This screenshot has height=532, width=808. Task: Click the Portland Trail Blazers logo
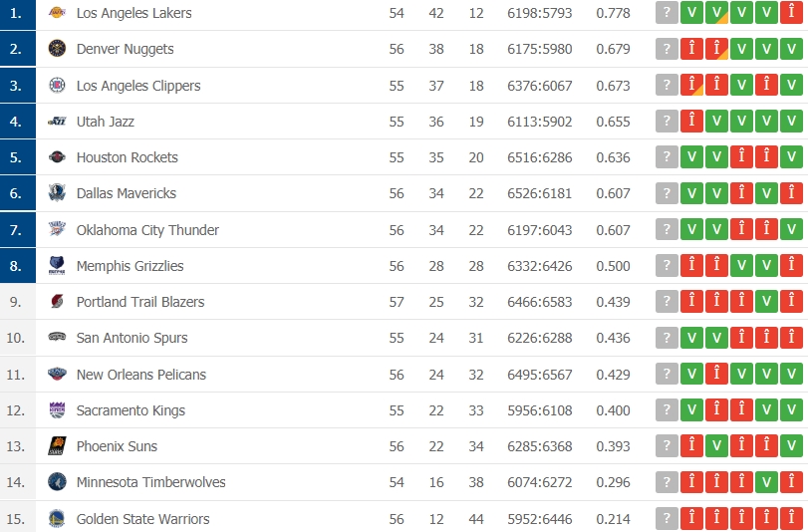(x=56, y=302)
